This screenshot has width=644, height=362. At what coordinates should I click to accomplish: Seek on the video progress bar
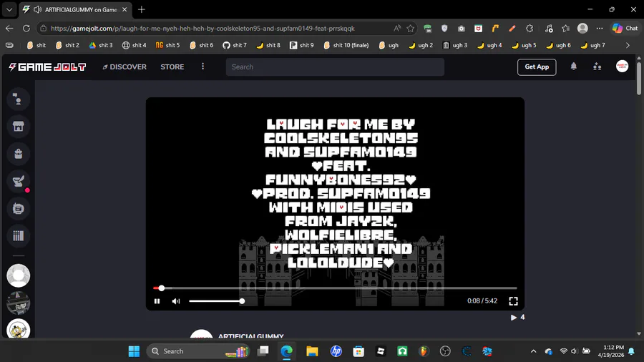pyautogui.click(x=335, y=288)
